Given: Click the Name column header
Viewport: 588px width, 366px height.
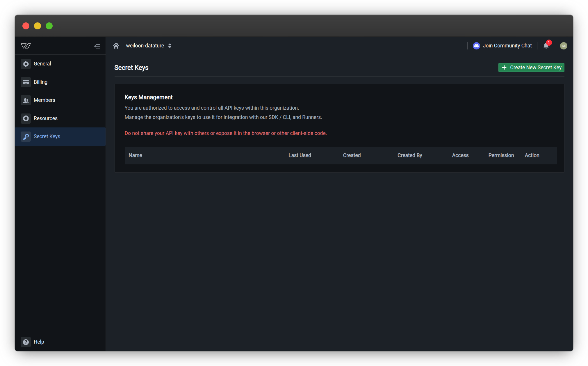Looking at the screenshot, I should click(135, 155).
